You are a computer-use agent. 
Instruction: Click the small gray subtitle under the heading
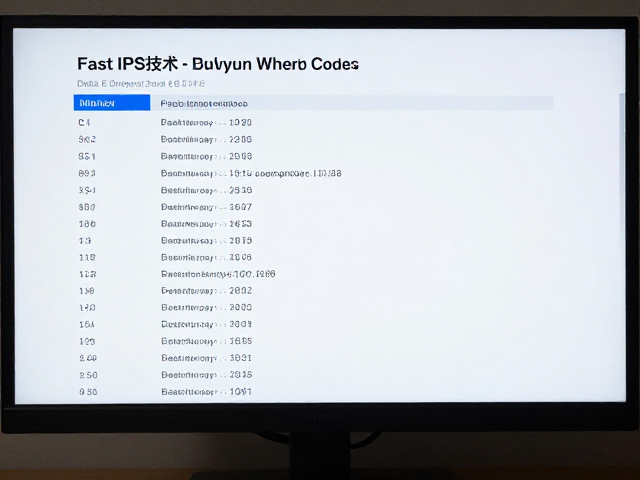click(141, 84)
